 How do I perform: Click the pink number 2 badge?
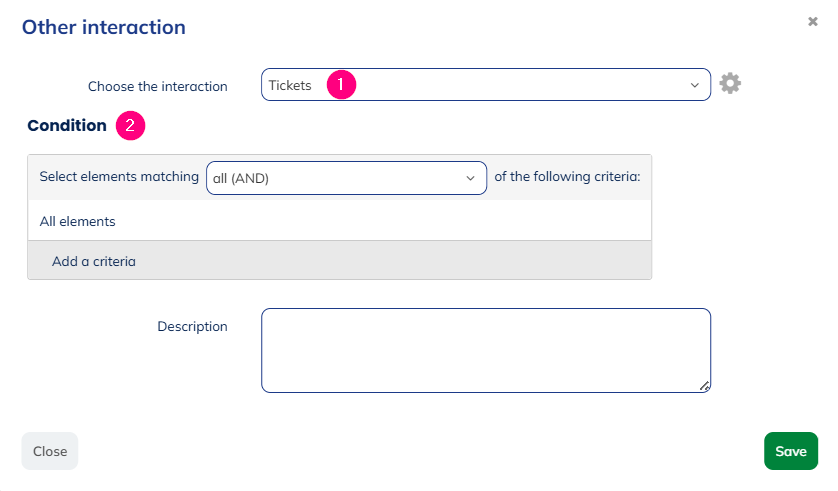click(130, 126)
